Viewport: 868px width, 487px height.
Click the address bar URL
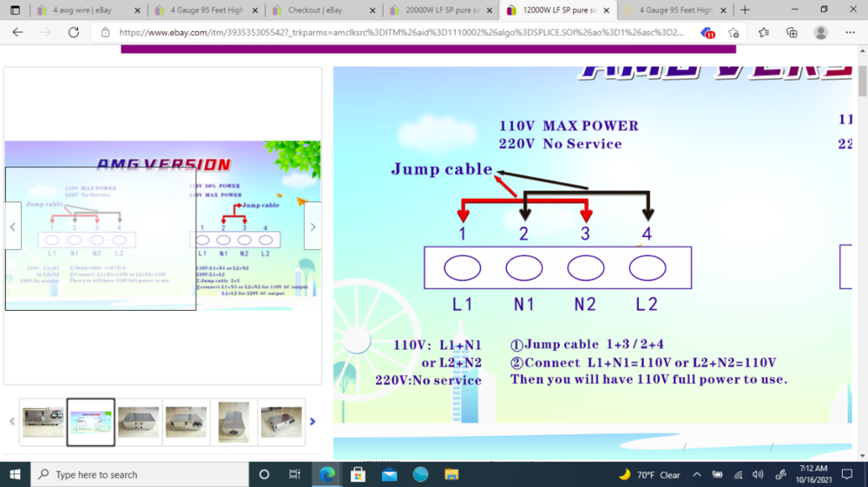tap(401, 33)
